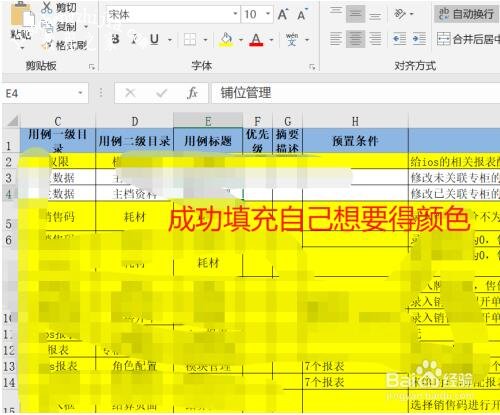Click the phonetic guide wén icon
Image resolution: width=500 pixels, height=415 pixels.
click(292, 39)
